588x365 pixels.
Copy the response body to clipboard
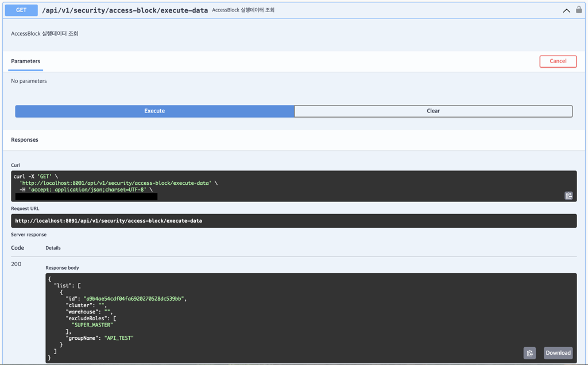tap(529, 353)
